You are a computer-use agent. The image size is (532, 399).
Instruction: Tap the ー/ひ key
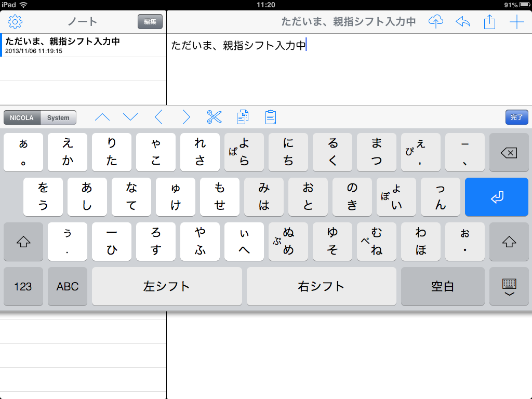pyautogui.click(x=112, y=242)
